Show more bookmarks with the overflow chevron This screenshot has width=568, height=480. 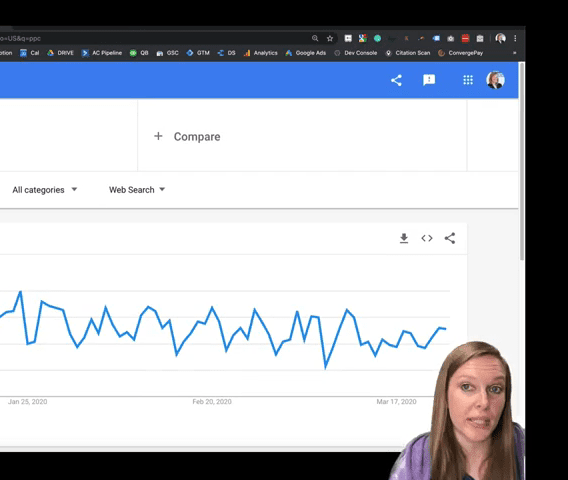pyautogui.click(x=514, y=53)
